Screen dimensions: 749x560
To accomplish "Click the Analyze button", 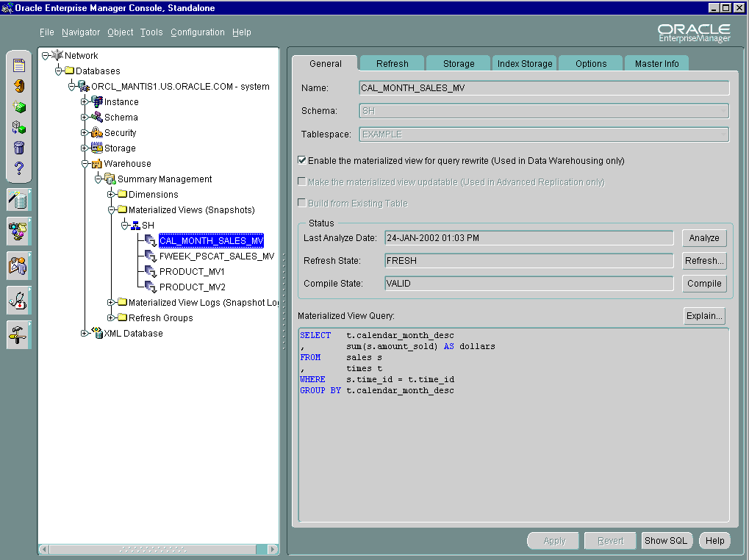I will [x=703, y=238].
